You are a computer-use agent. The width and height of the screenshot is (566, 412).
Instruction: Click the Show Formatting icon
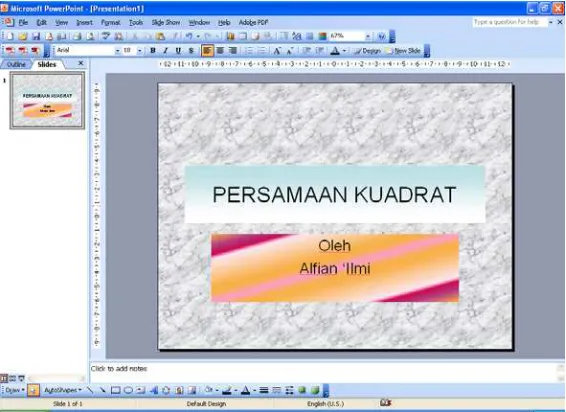296,36
